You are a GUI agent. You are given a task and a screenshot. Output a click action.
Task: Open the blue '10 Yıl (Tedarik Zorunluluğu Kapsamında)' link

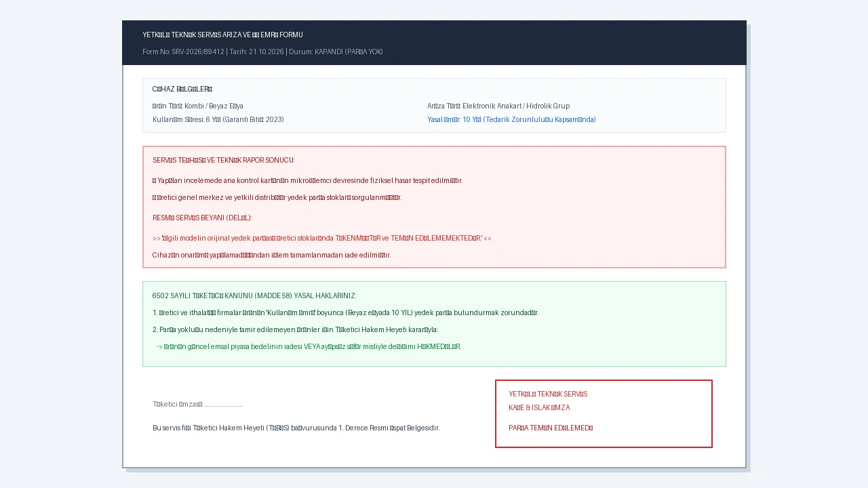(511, 119)
